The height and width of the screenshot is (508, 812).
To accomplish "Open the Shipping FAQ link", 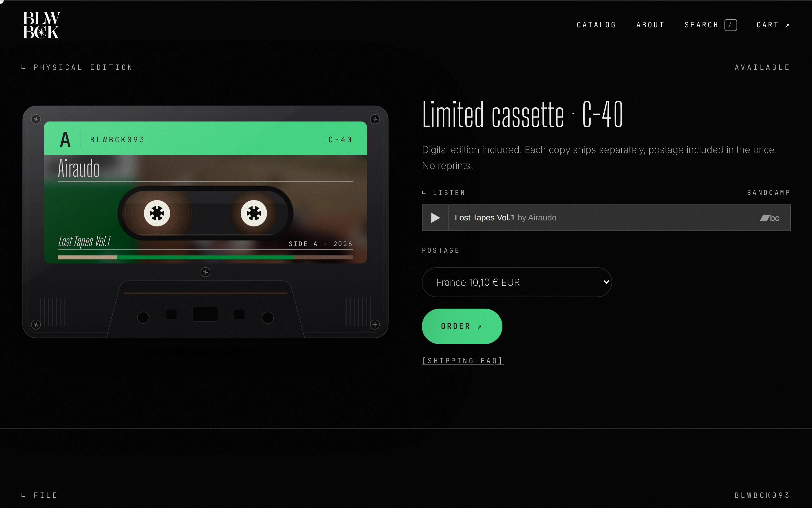I will pyautogui.click(x=463, y=360).
